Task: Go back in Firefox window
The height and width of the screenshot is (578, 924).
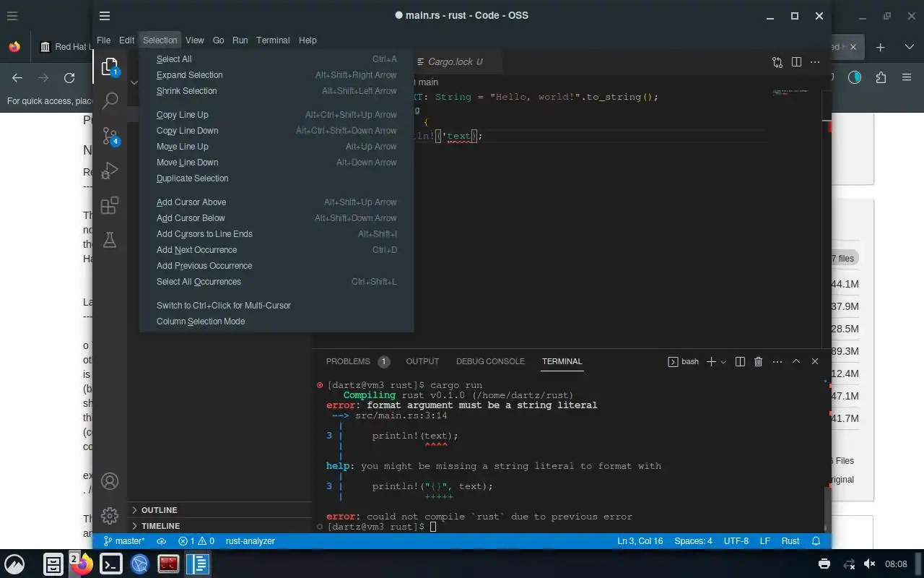Action: (x=17, y=78)
